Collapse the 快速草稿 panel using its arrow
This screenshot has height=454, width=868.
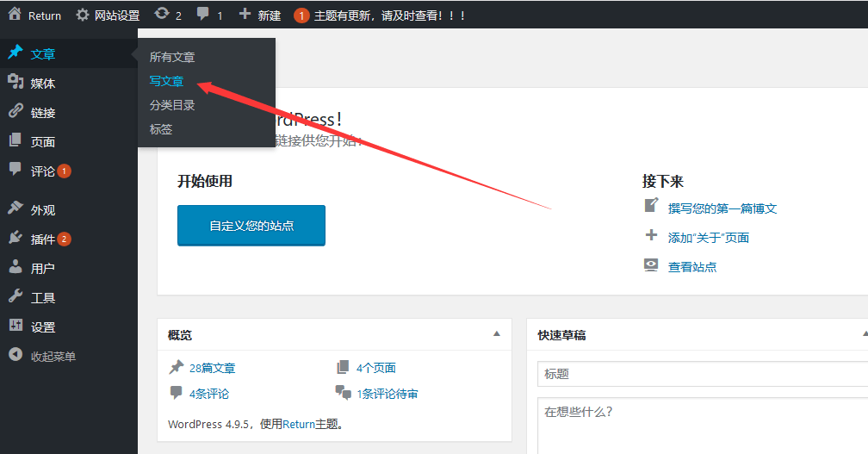pyautogui.click(x=864, y=333)
